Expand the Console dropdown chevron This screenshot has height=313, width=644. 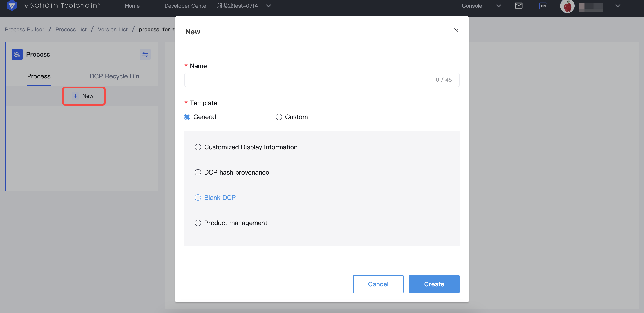point(499,6)
